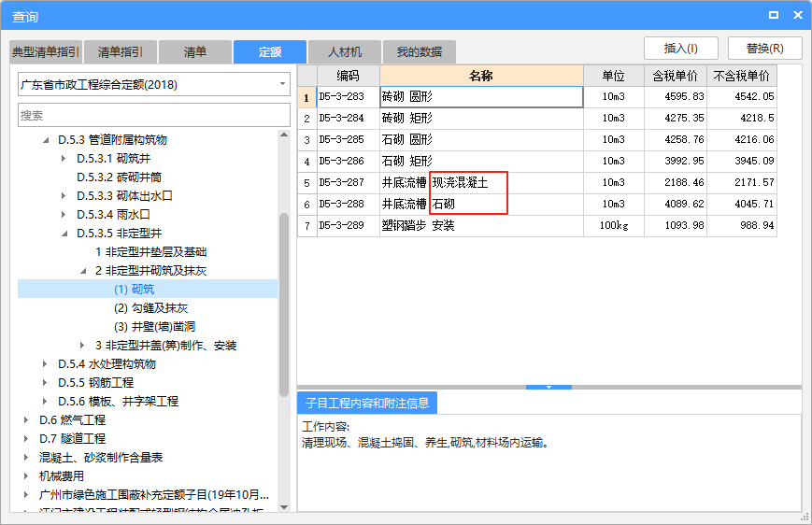Screen dimensions: 812x525
Task: Collapse the D.5.3 管道附属构筑物 node
Action: 46,140
